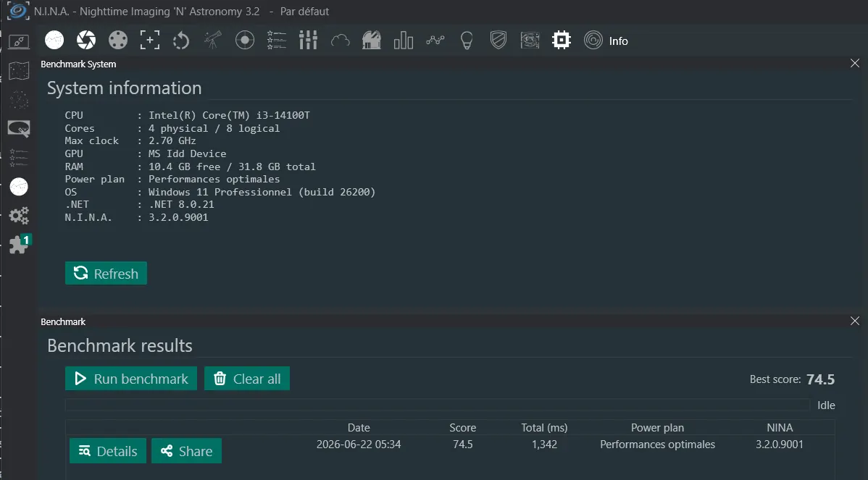Select the 3.2.0.9001 cell in results table
Viewport: 868px width, 480px height.
(780, 444)
